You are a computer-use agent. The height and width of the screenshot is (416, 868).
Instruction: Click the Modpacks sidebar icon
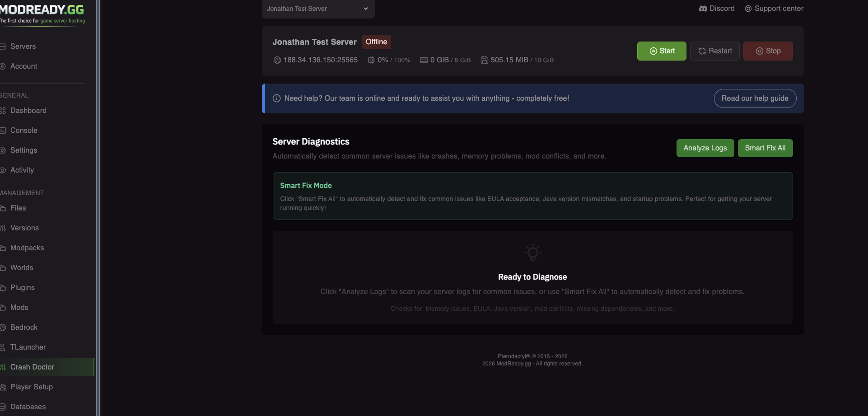coord(3,248)
